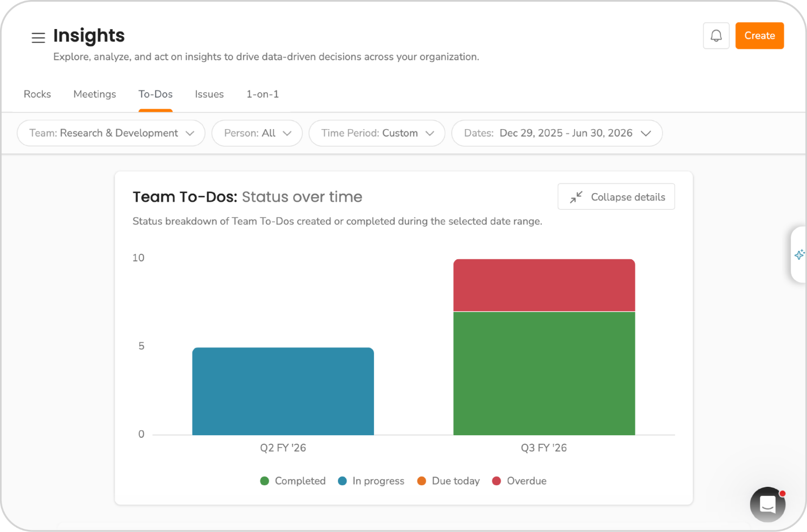The width and height of the screenshot is (807, 532).
Task: Click the red Overdue bar segment
Action: pos(544,285)
